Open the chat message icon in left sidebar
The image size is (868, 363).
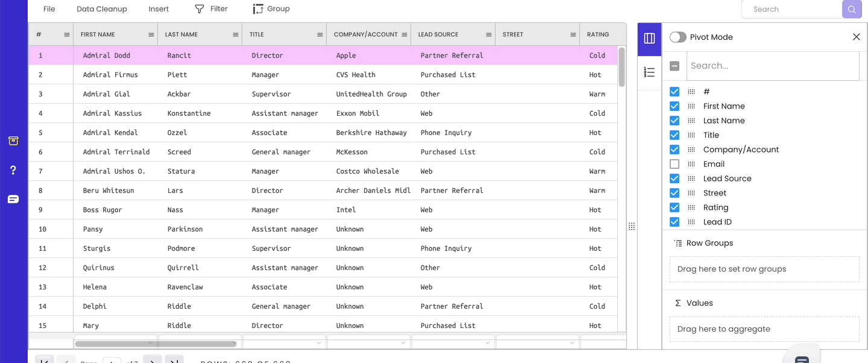coord(13,199)
